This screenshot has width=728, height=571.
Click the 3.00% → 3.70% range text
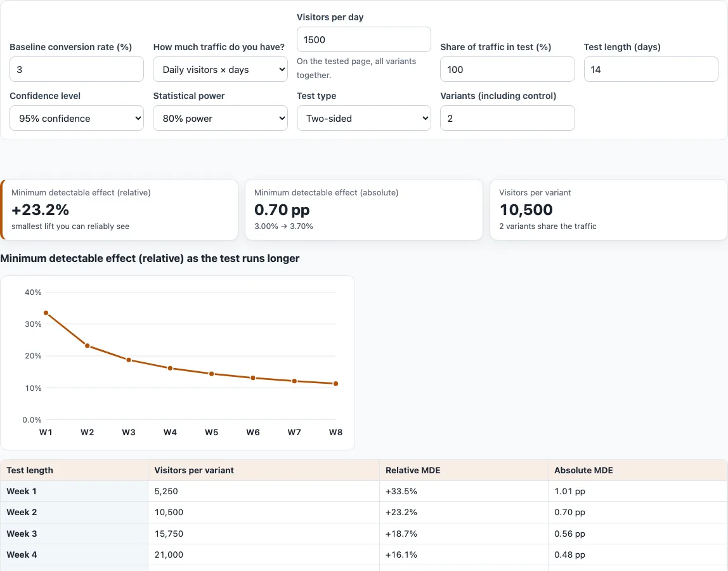(x=283, y=226)
